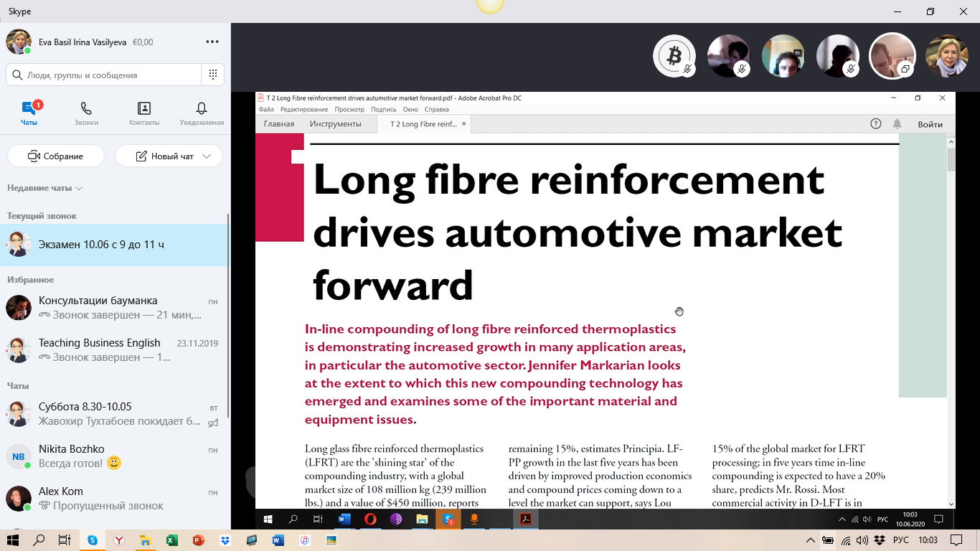The height and width of the screenshot is (551, 980).
Task: Open the three-dot More menu in Skype
Action: [212, 42]
